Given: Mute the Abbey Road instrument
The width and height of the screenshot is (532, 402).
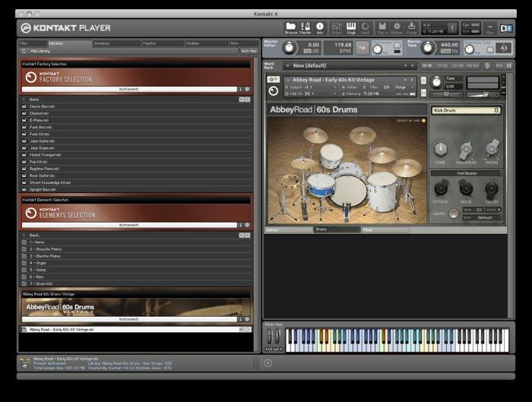Looking at the screenshot, I should click(x=423, y=93).
